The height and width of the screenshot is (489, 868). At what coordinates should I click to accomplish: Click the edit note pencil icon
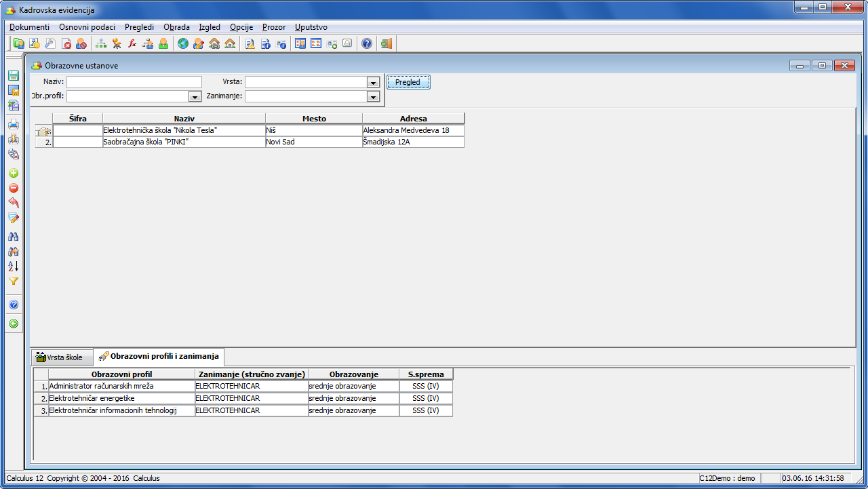click(14, 218)
